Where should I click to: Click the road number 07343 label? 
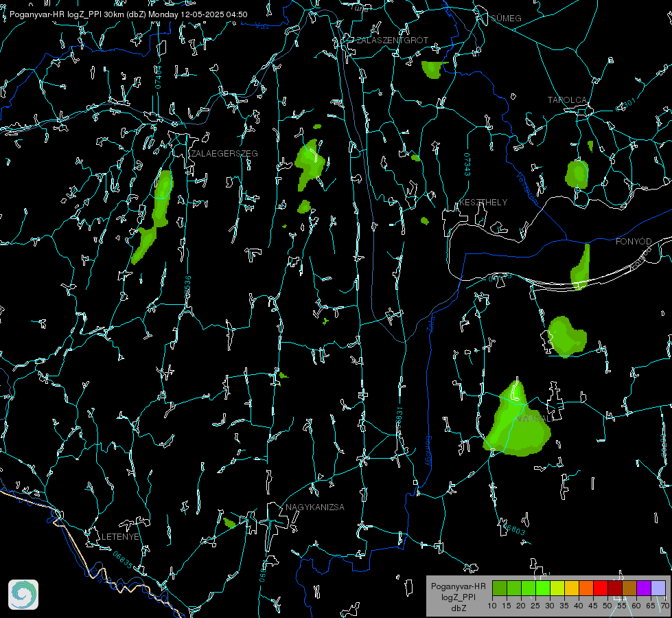[467, 164]
